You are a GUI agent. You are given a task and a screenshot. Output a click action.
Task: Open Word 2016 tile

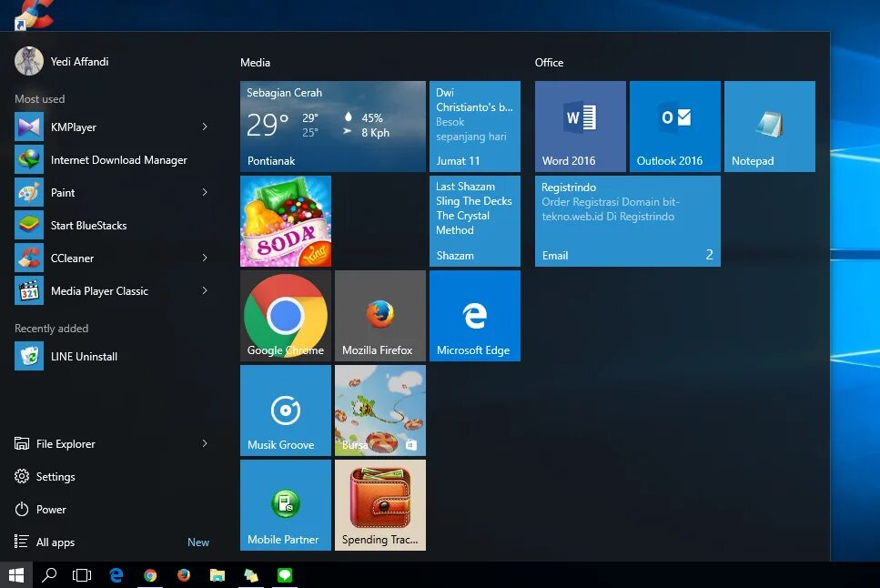click(x=581, y=127)
